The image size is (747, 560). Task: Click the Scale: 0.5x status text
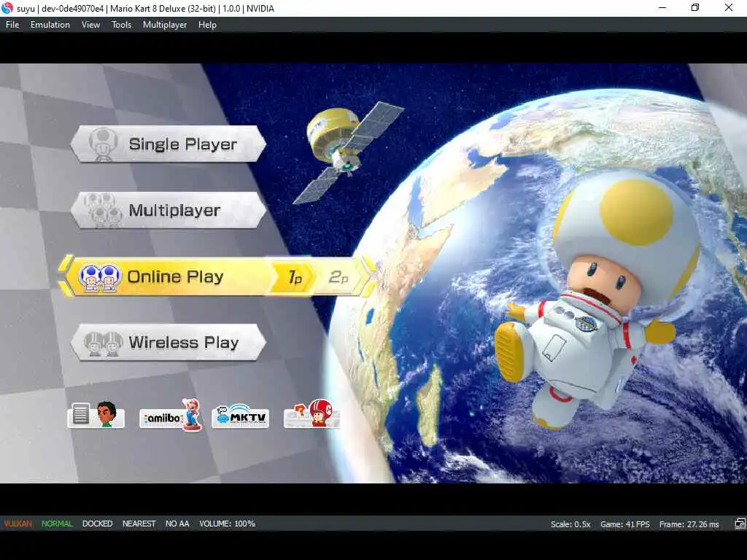tap(570, 524)
